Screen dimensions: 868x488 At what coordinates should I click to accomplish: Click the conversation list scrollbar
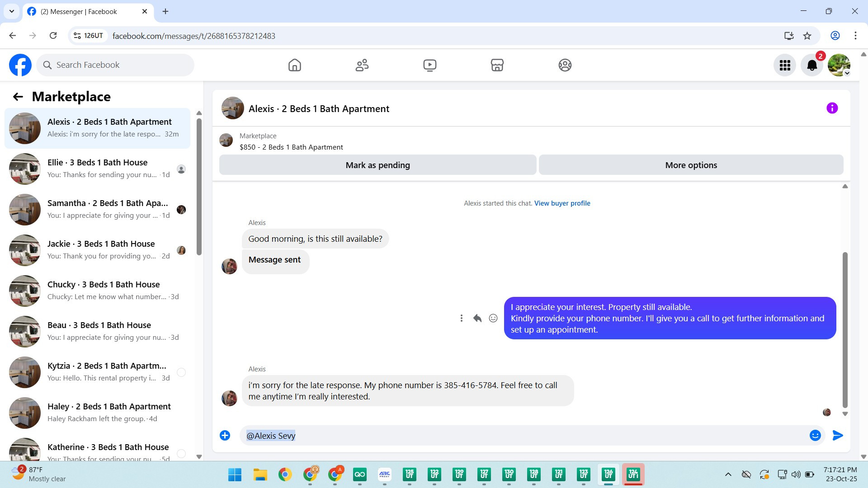pyautogui.click(x=199, y=186)
